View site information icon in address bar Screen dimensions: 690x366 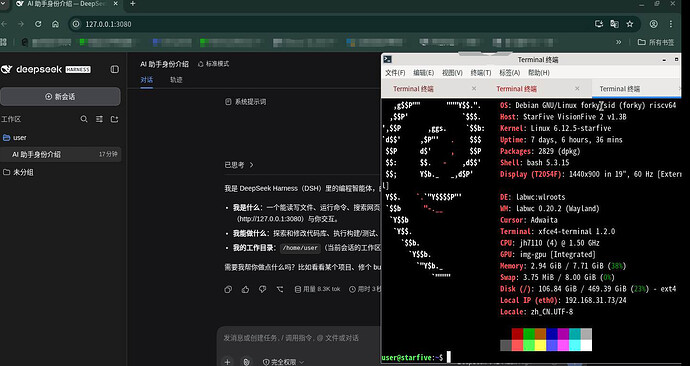click(x=76, y=24)
